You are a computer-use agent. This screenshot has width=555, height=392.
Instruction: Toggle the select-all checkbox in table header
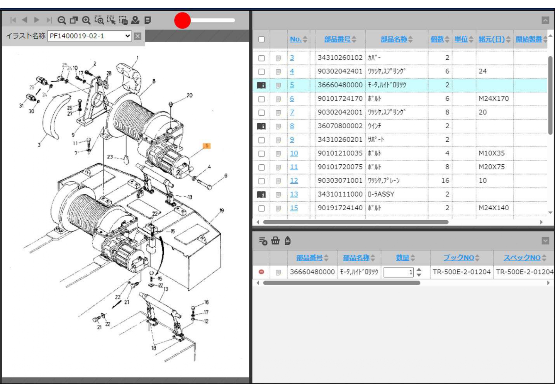pos(262,40)
